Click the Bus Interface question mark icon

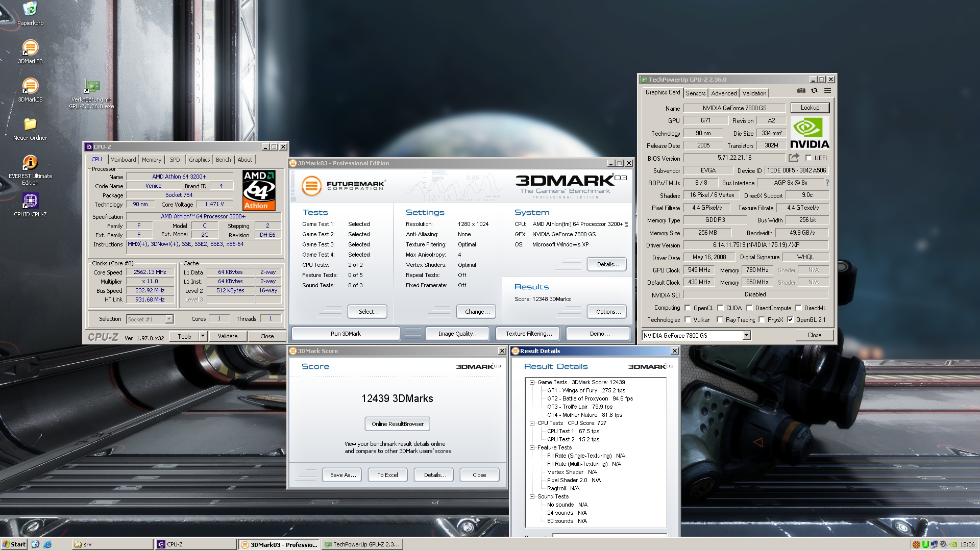coord(827,183)
